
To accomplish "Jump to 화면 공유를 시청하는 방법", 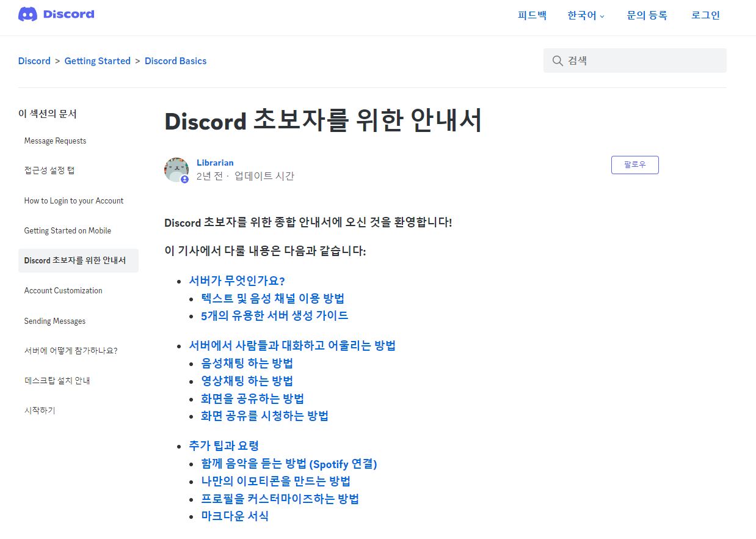I will (x=265, y=416).
